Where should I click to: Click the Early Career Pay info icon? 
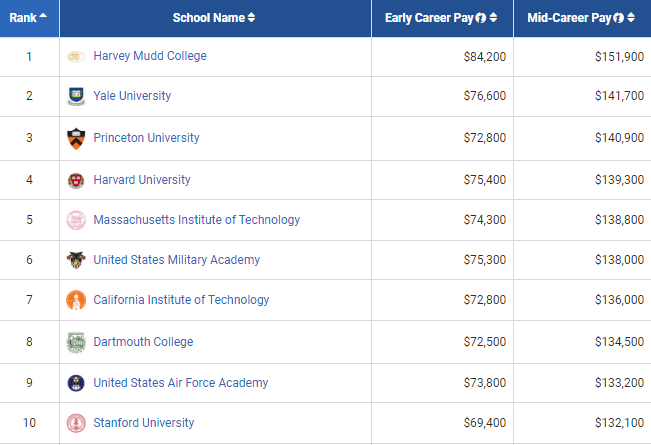click(x=481, y=18)
